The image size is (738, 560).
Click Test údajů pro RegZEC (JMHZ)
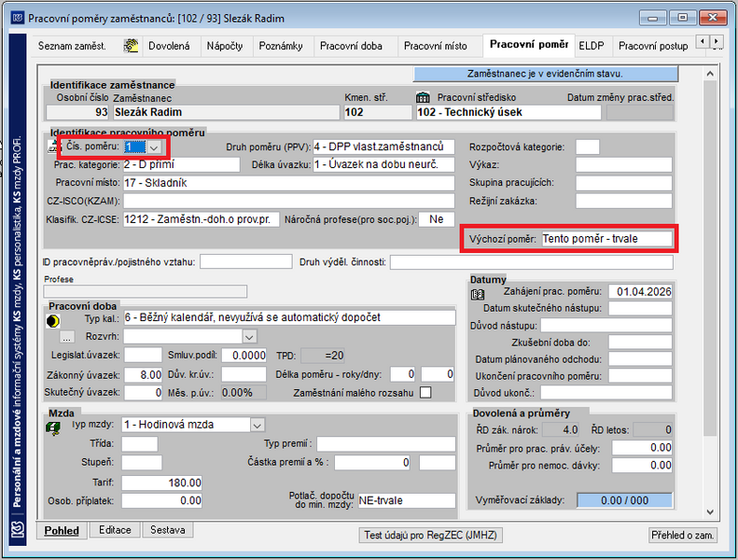coord(430,535)
